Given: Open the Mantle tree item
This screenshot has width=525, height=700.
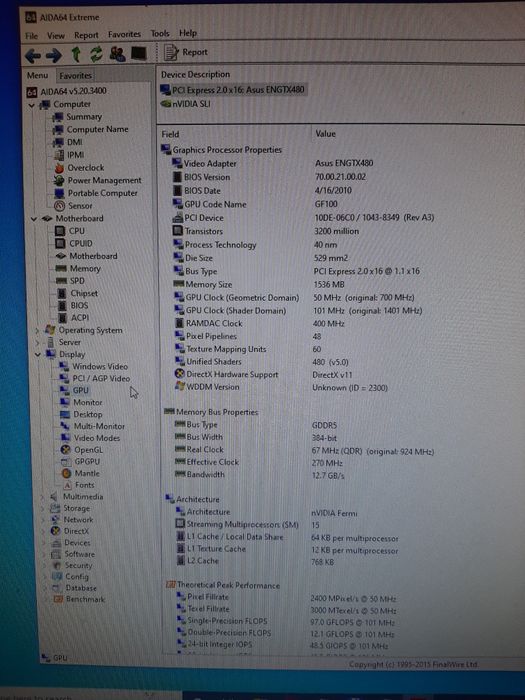Looking at the screenshot, I should pos(81,474).
